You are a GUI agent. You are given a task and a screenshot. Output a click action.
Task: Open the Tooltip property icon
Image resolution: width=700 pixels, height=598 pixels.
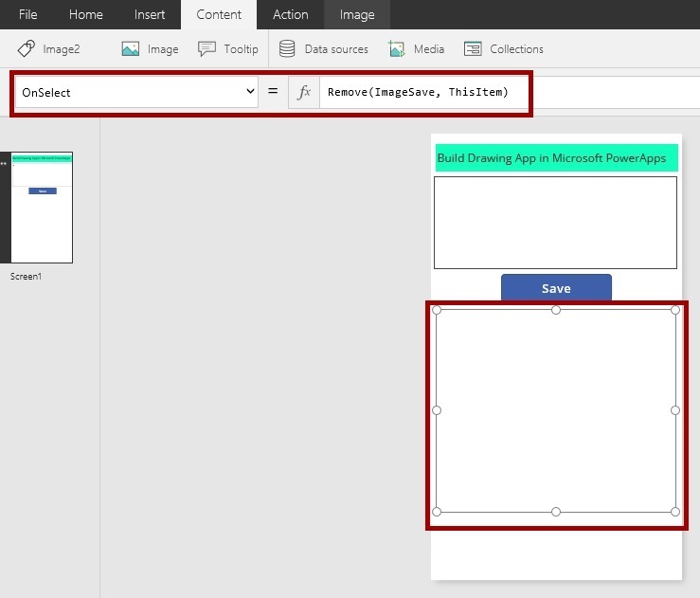click(207, 49)
